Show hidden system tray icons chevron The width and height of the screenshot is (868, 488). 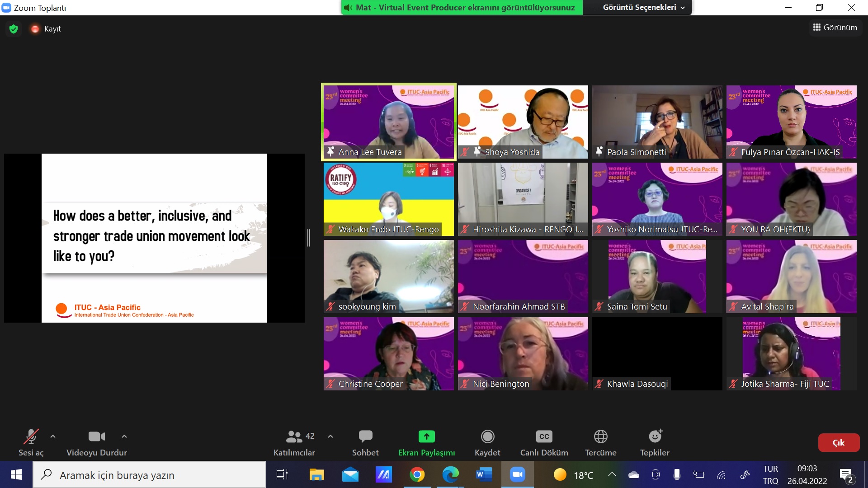[x=612, y=474]
